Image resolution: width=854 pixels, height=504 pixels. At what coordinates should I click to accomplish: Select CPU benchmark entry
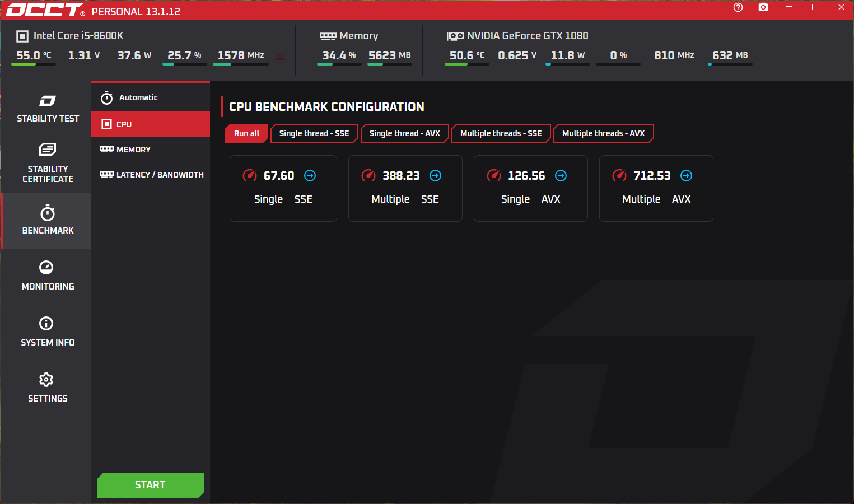click(151, 124)
